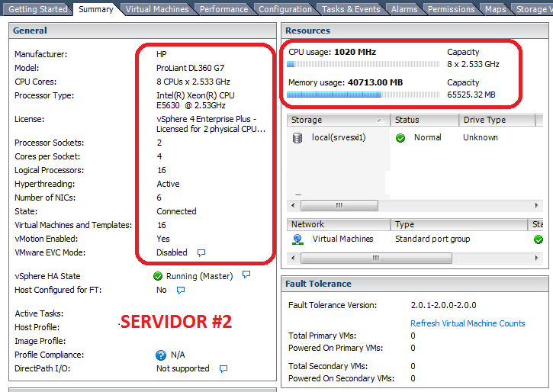553x392 pixels.
Task: Click the green vSphere HA running status icon
Action: coord(158,276)
